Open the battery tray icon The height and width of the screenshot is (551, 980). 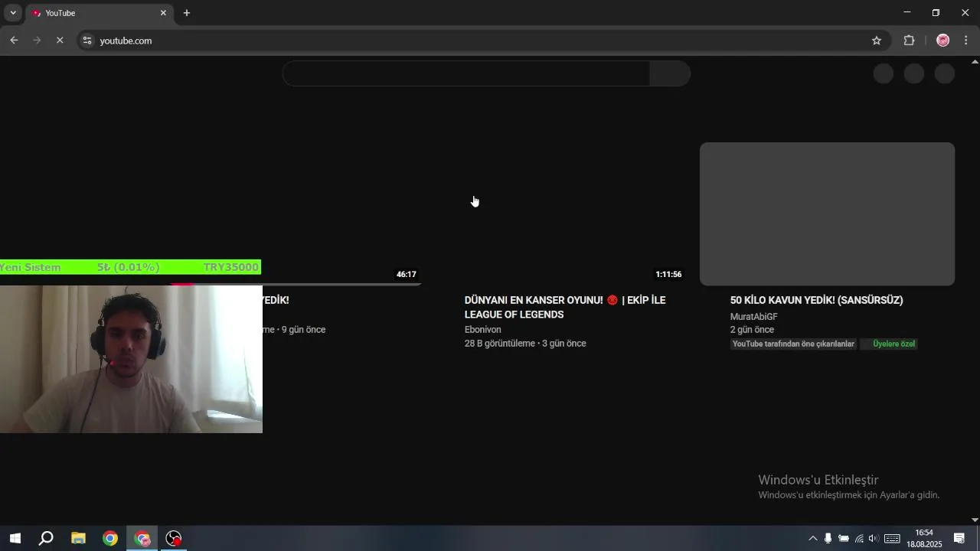coord(843,539)
